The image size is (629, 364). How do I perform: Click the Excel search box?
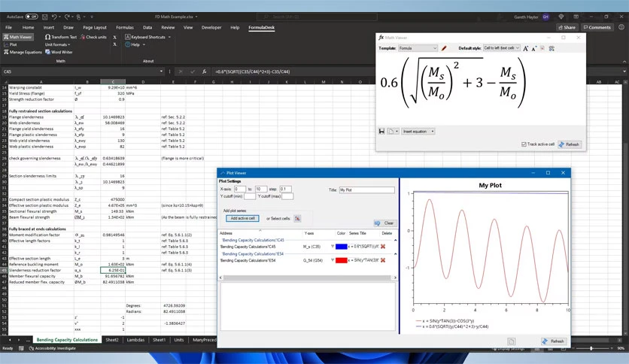[x=317, y=17]
